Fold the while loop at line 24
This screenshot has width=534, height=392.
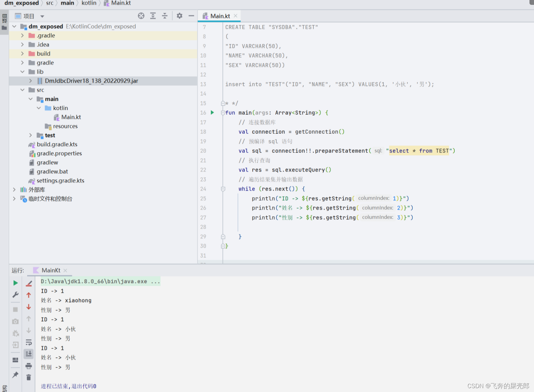point(223,189)
